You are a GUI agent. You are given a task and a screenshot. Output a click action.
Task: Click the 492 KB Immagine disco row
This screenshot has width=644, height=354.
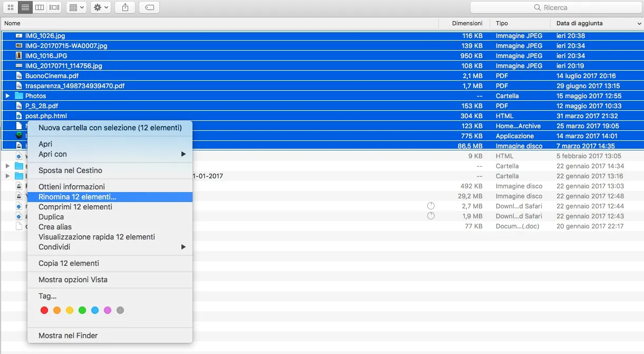[x=322, y=186]
